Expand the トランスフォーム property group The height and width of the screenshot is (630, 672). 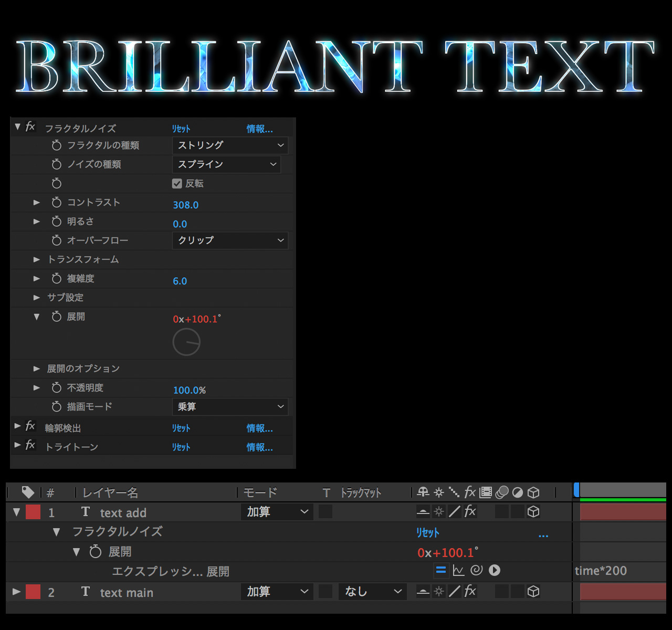tap(37, 260)
